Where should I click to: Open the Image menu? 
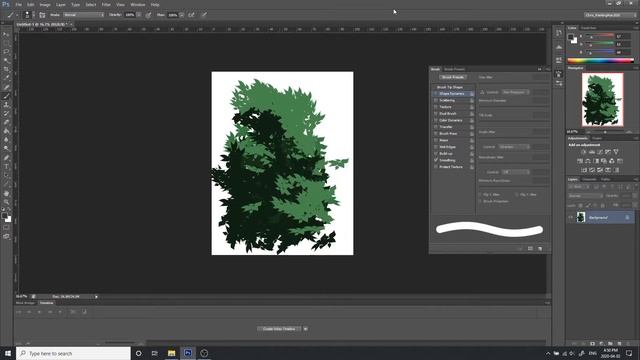[x=45, y=4]
